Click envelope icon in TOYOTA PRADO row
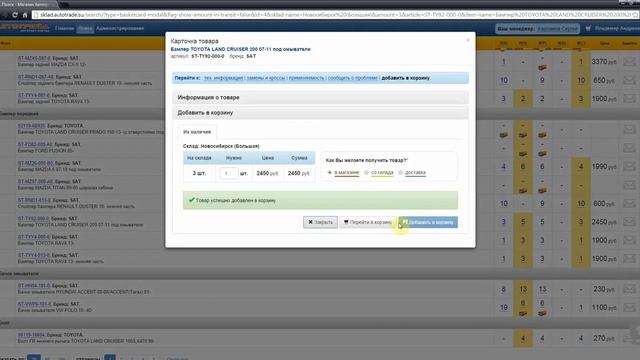Screen dimensions: 640x360 pos(629,129)
